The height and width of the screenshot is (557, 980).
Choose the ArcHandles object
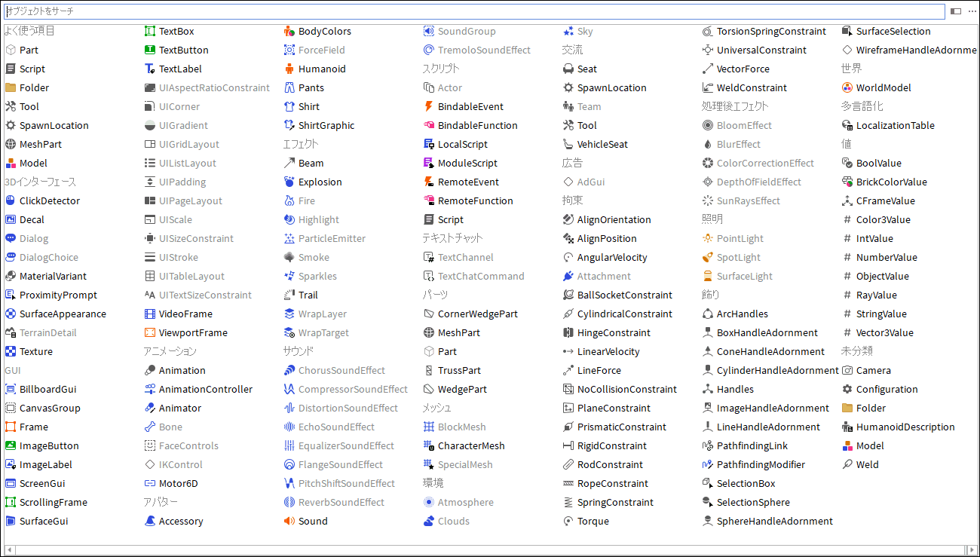click(x=743, y=314)
